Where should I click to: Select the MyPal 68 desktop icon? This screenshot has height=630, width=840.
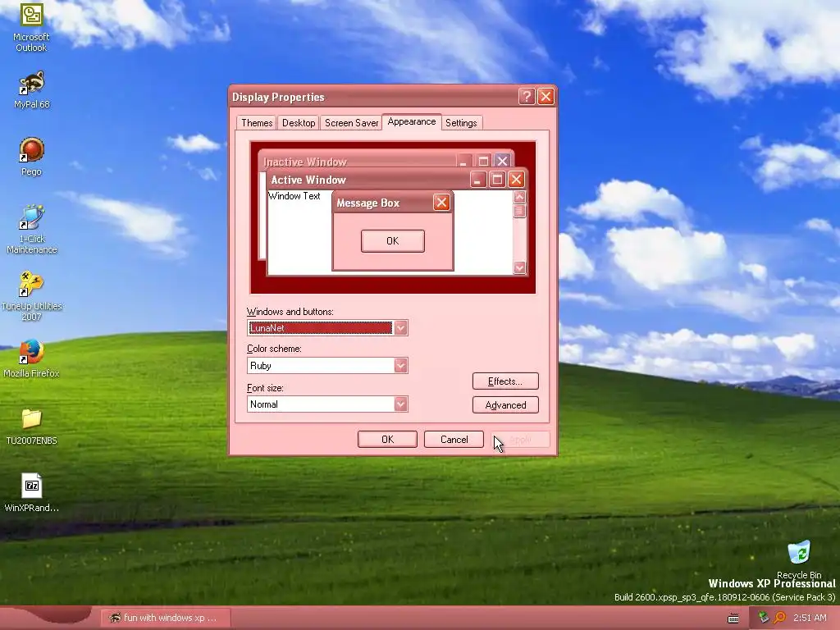(32, 89)
